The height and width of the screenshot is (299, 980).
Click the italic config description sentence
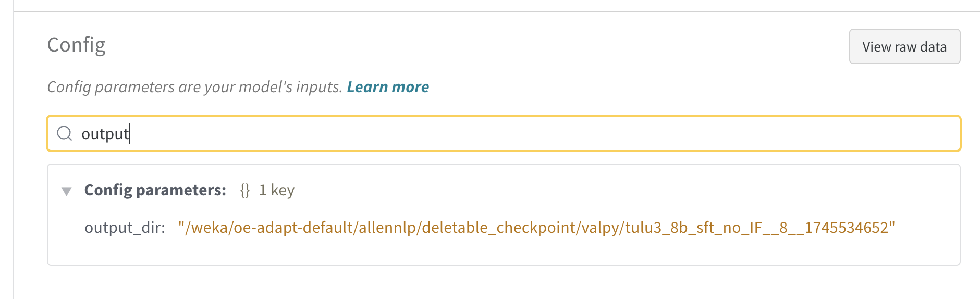click(x=194, y=87)
